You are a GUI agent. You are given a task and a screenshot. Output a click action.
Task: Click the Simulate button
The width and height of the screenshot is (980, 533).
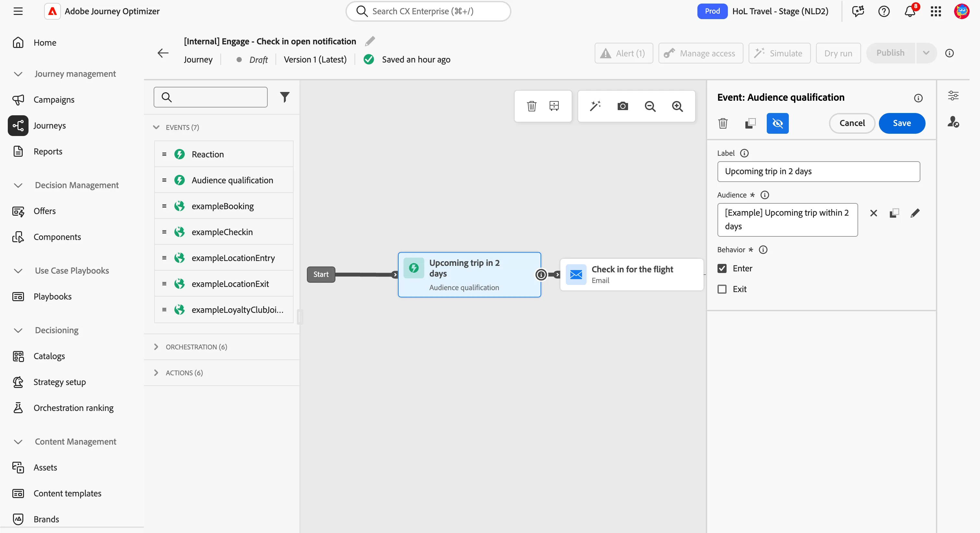coord(779,53)
